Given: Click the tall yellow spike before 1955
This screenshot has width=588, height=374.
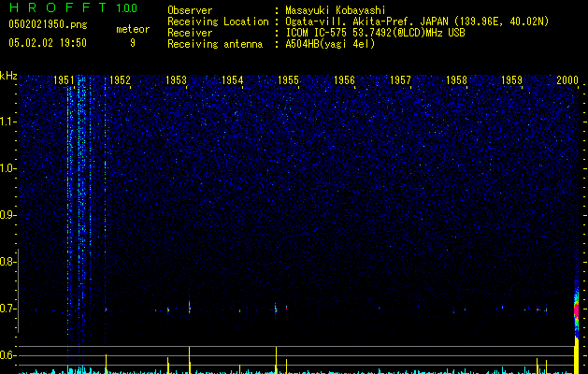Looking at the screenshot, I should coord(277,360).
